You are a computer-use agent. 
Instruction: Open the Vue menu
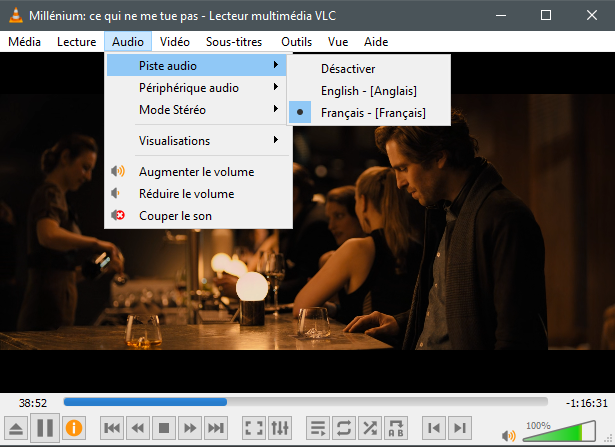(x=338, y=42)
